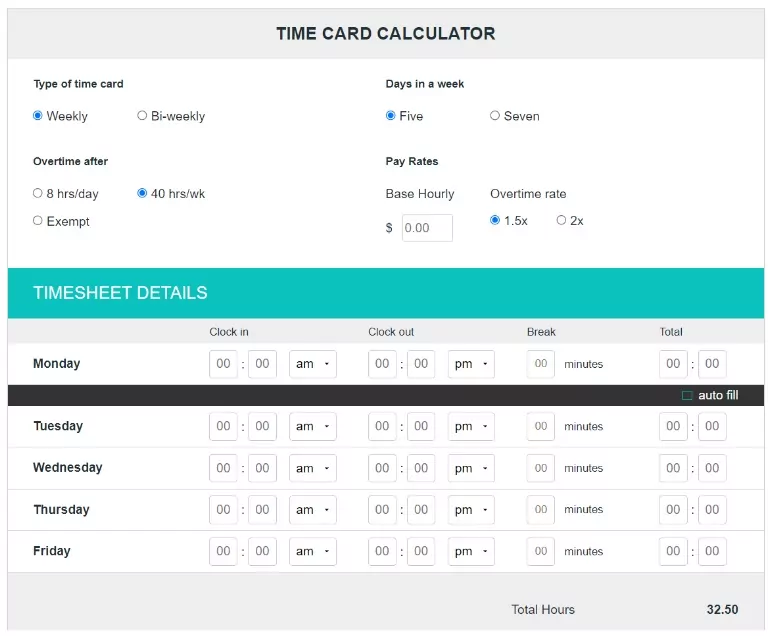Click the Base Hourly pay input
The height and width of the screenshot is (636, 773).
[427, 228]
